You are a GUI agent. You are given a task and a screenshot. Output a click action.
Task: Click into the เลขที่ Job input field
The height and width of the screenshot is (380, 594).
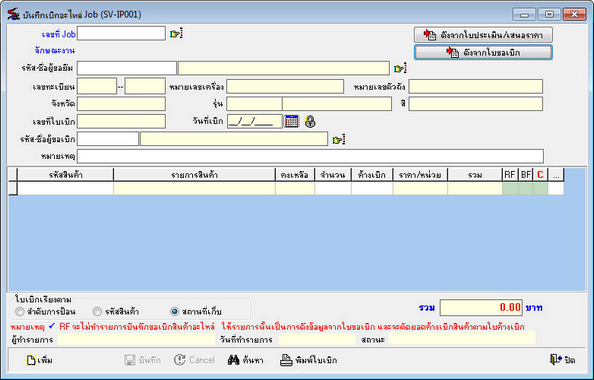click(x=121, y=33)
